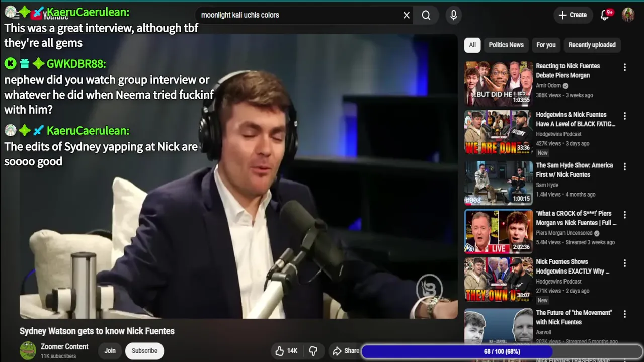Open the notifications bell

pos(605,15)
